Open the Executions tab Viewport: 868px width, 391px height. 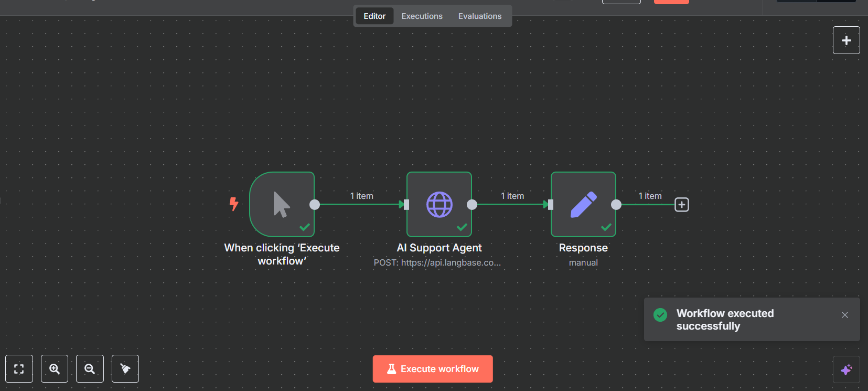pyautogui.click(x=422, y=16)
